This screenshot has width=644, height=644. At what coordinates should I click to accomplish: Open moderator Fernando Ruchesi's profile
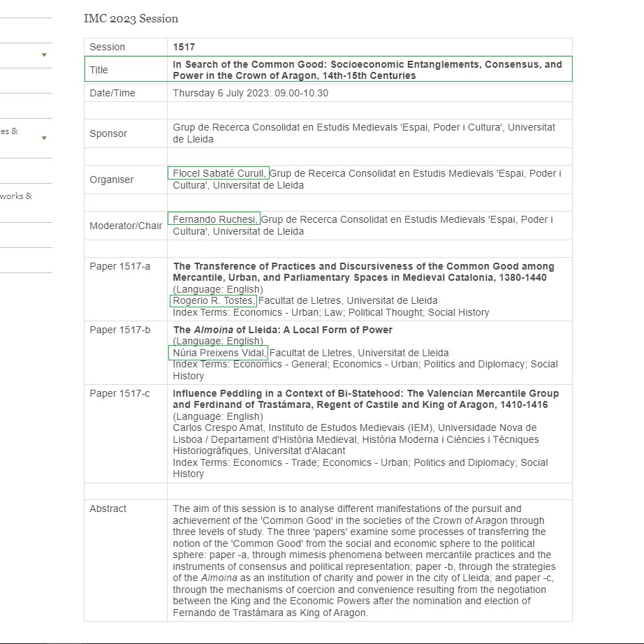click(214, 219)
